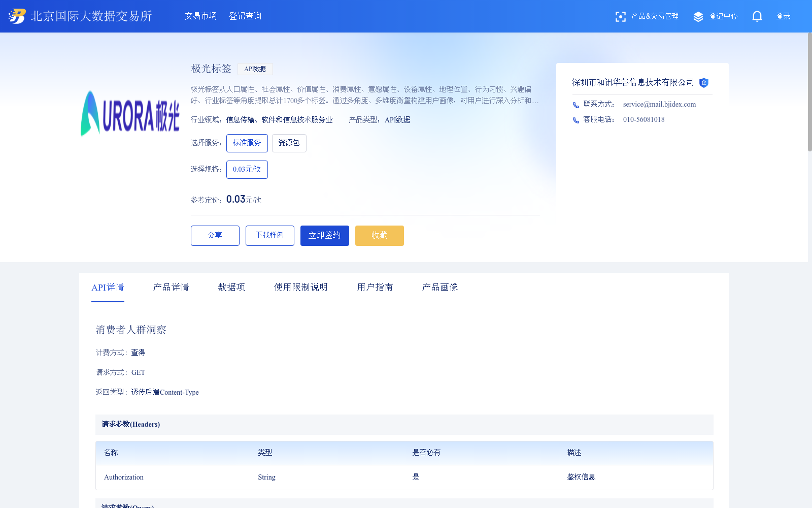Click the 北京国际大数据交易所 logo icon
Screen dimensions: 812x508
coord(16,16)
